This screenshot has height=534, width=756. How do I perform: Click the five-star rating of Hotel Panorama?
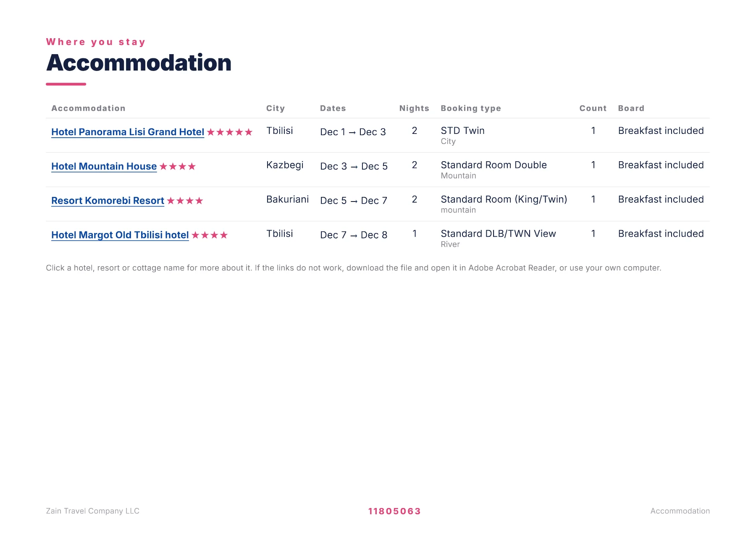click(x=230, y=132)
